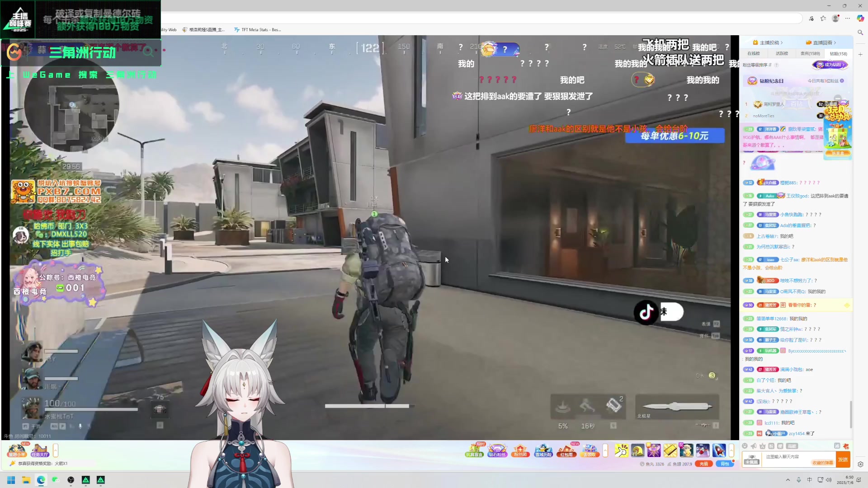The image size is (868, 488).
Task: Show hidden tray icons chevron
Action: click(x=788, y=480)
